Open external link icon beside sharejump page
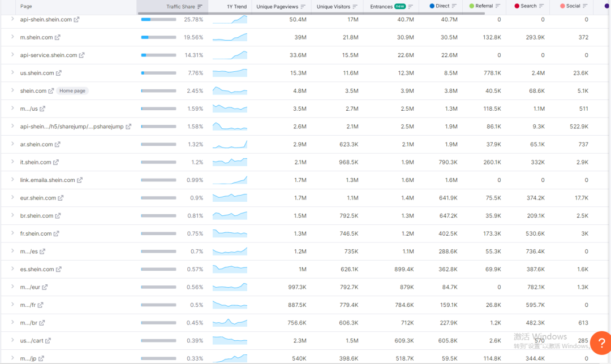The image size is (611, 364). pyautogui.click(x=128, y=127)
